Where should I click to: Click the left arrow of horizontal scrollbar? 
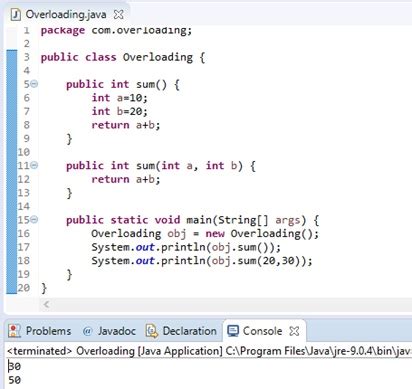(46, 304)
